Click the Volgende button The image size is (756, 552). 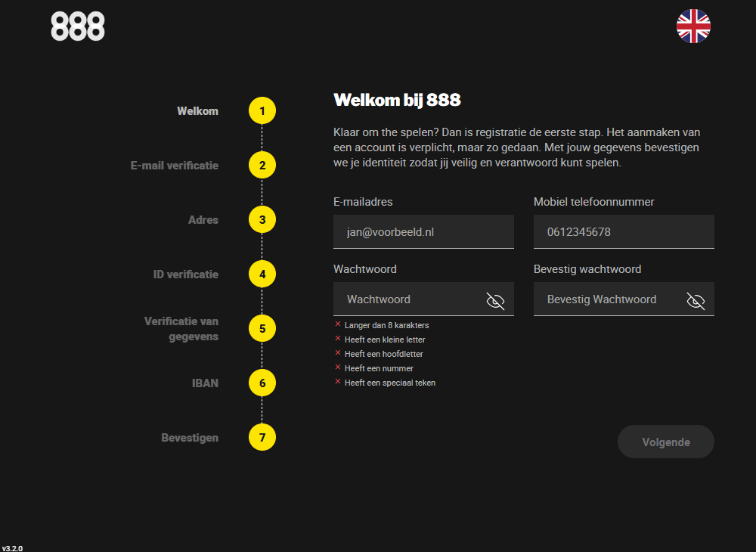666,442
